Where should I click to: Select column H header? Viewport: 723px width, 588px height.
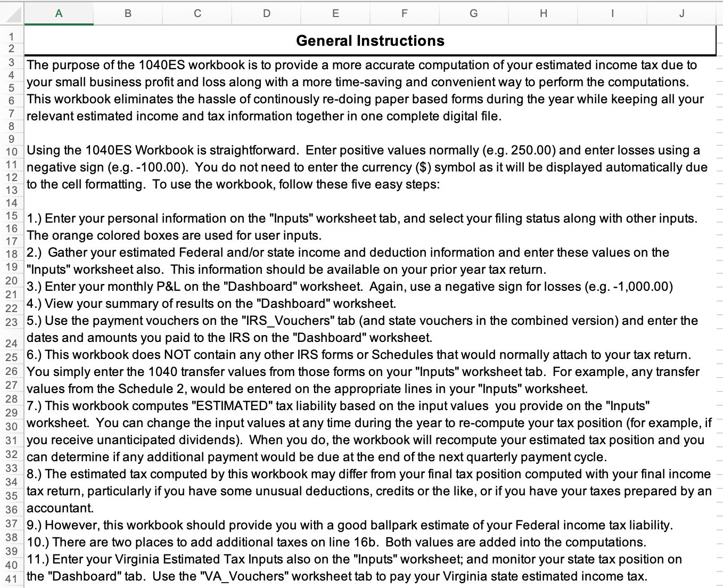(544, 13)
